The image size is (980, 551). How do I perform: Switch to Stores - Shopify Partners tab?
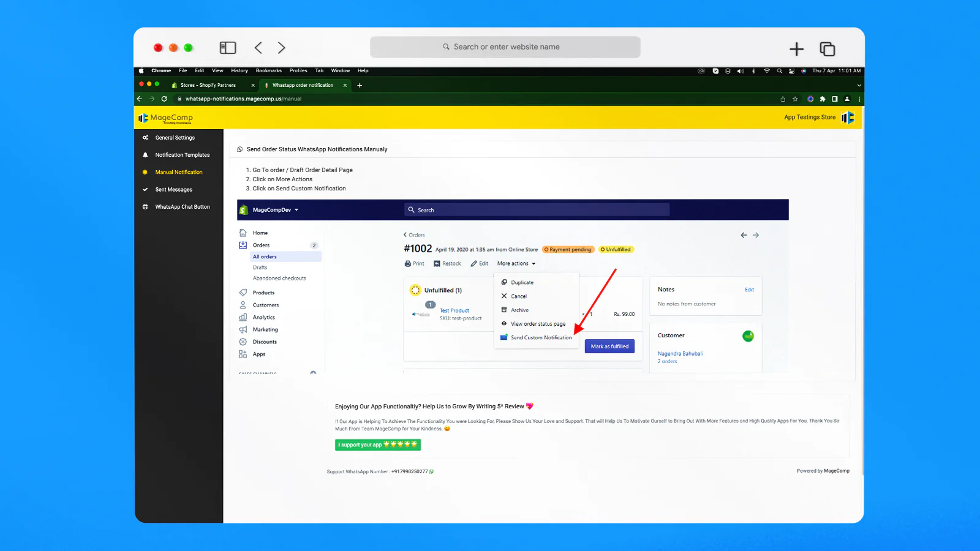pyautogui.click(x=208, y=85)
